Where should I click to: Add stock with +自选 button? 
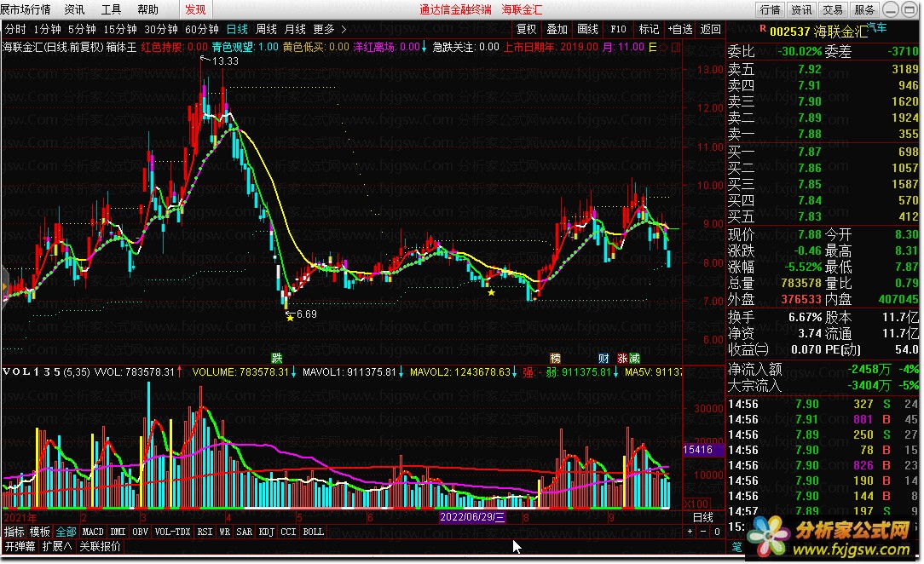680,29
